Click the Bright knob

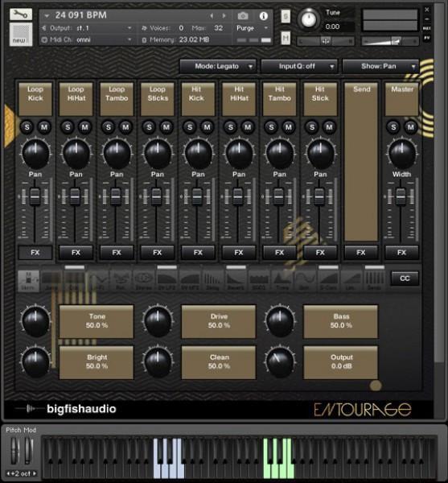coord(35,361)
